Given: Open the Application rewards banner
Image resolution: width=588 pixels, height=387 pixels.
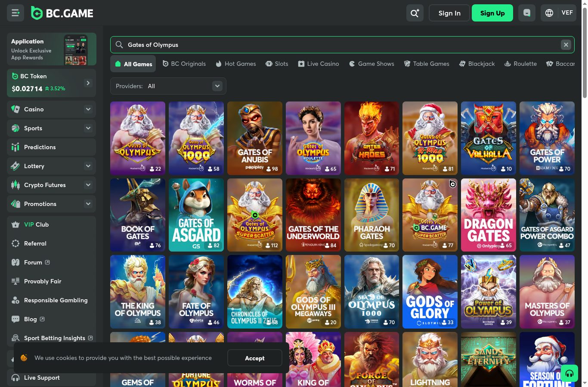Looking at the screenshot, I should pyautogui.click(x=52, y=49).
